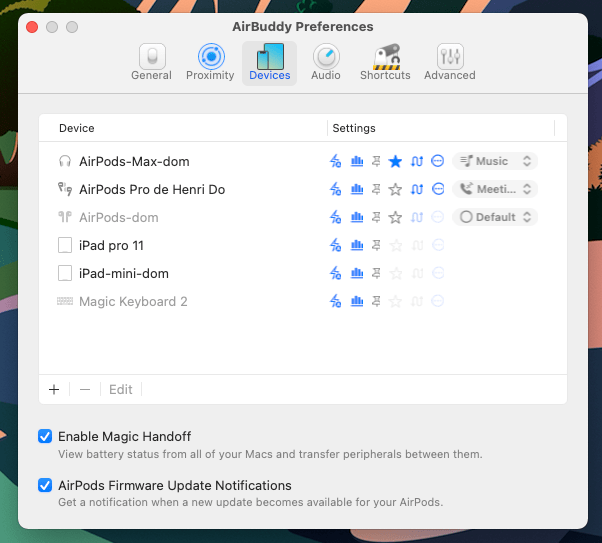Select the iPad-mini-dom row in the device list
Screen dimensions: 602x543
pos(124,273)
